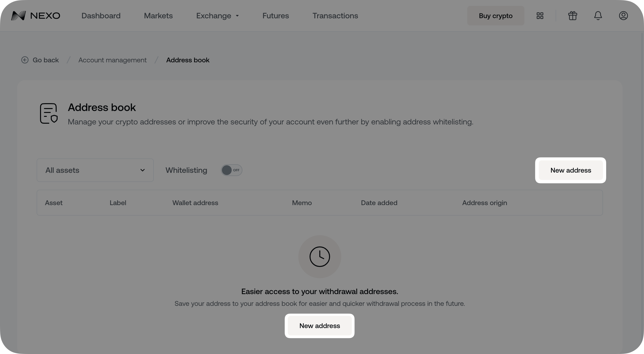Open the user profile icon
Image resolution: width=644 pixels, height=354 pixels.
tap(623, 16)
